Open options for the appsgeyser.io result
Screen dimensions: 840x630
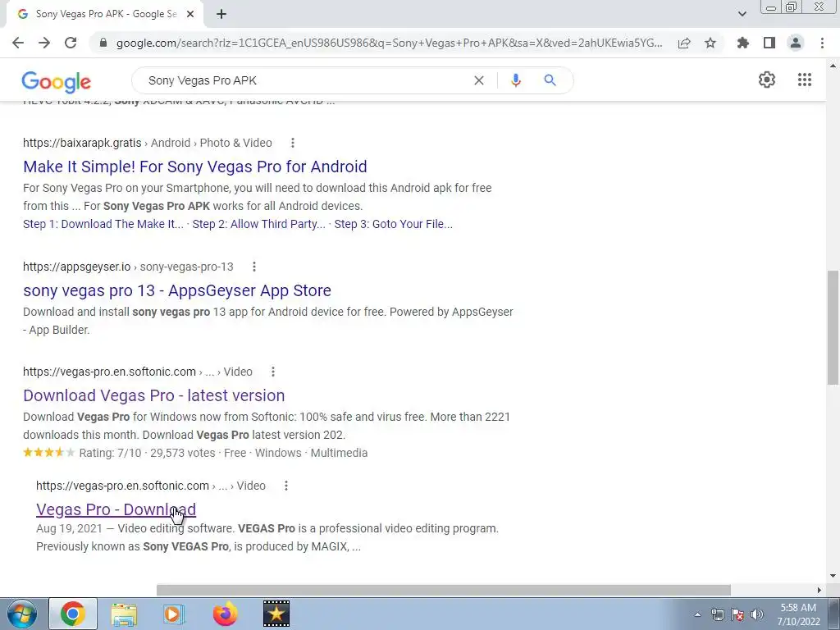254,267
